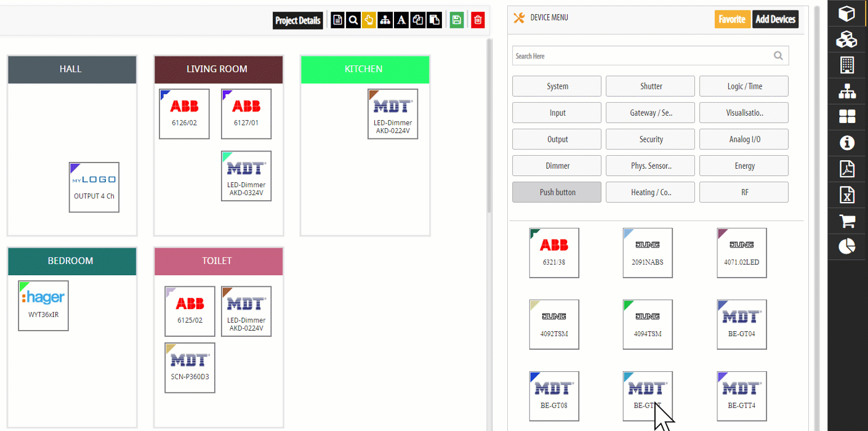Select MDT BE-GTT4 device
Image resolution: width=868 pixels, height=431 pixels.
742,397
